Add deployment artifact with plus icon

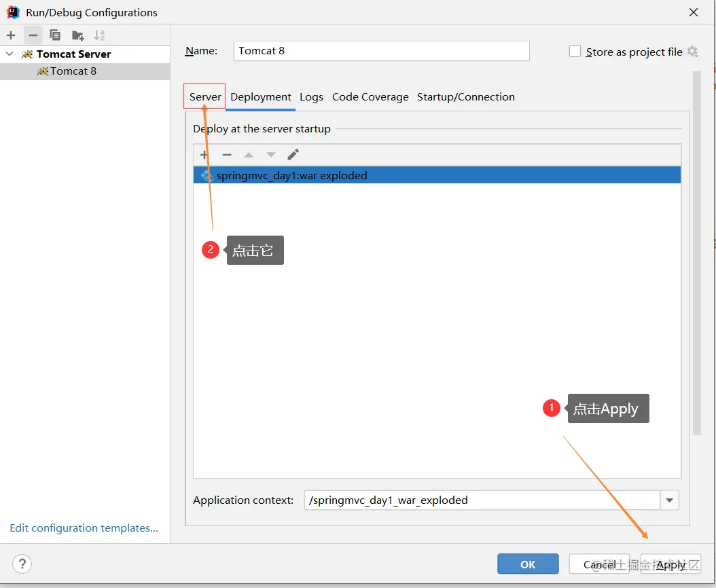(204, 155)
